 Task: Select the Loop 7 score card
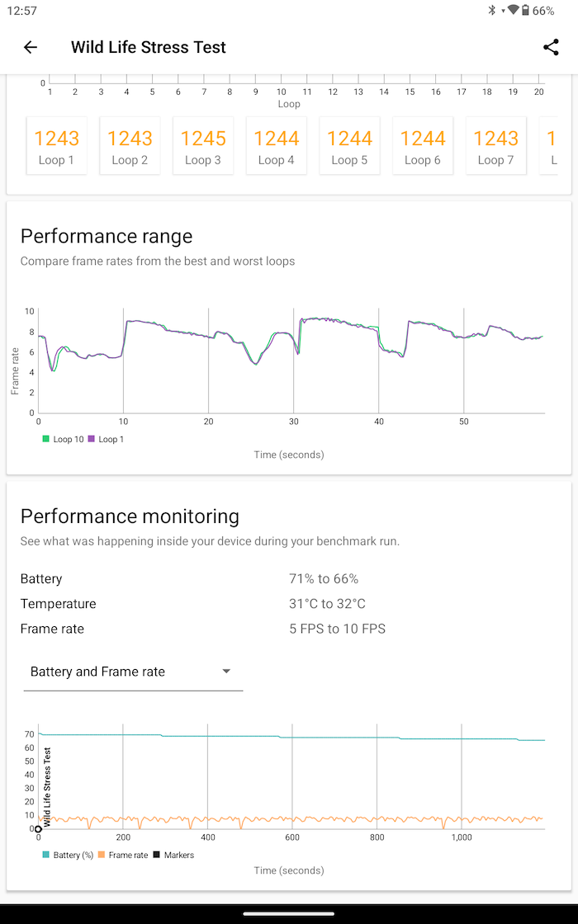pyautogui.click(x=496, y=145)
